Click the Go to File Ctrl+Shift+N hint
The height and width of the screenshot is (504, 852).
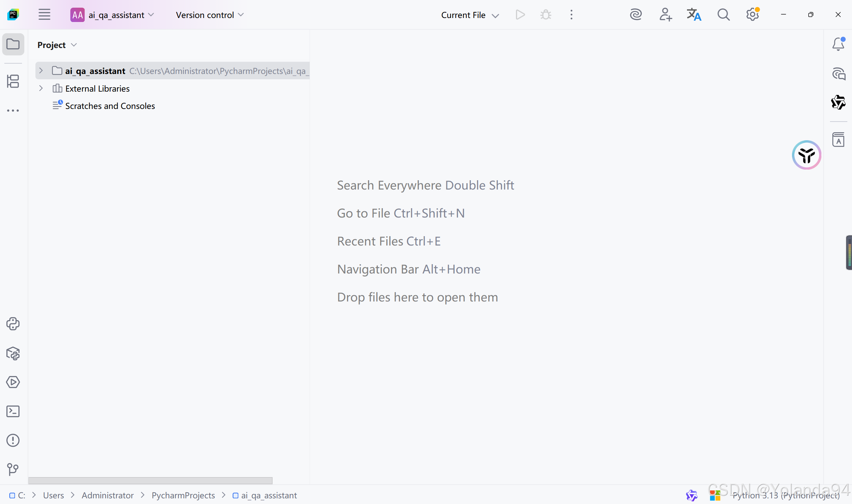pyautogui.click(x=401, y=213)
